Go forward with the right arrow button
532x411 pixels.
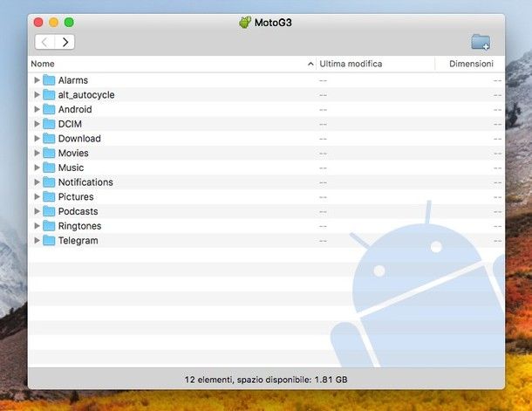pyautogui.click(x=65, y=42)
